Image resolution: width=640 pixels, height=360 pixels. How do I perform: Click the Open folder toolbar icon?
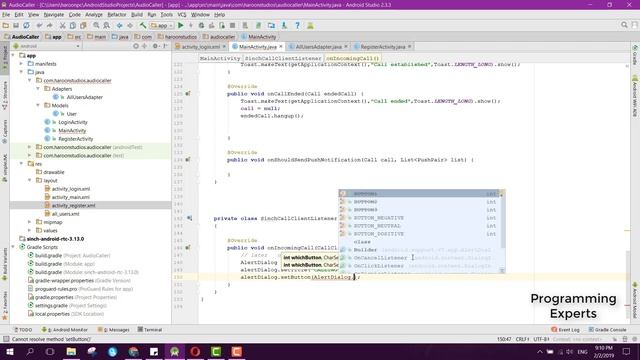point(6,25)
